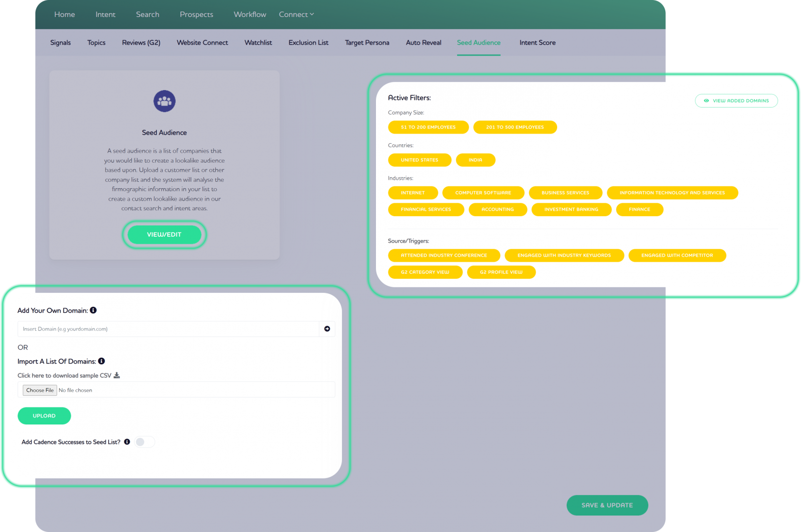Open the Intent Score tab
Image resolution: width=801 pixels, height=532 pixels.
pos(537,43)
